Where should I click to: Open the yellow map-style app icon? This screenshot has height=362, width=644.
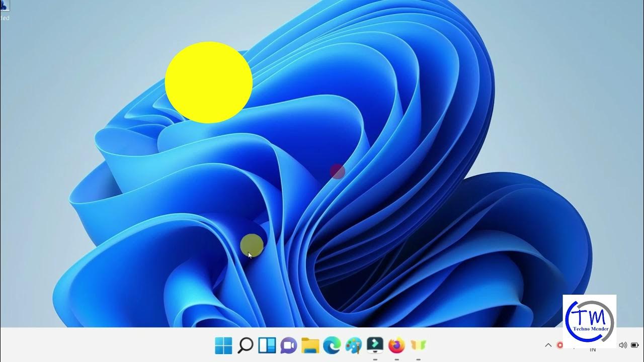pyautogui.click(x=419, y=345)
